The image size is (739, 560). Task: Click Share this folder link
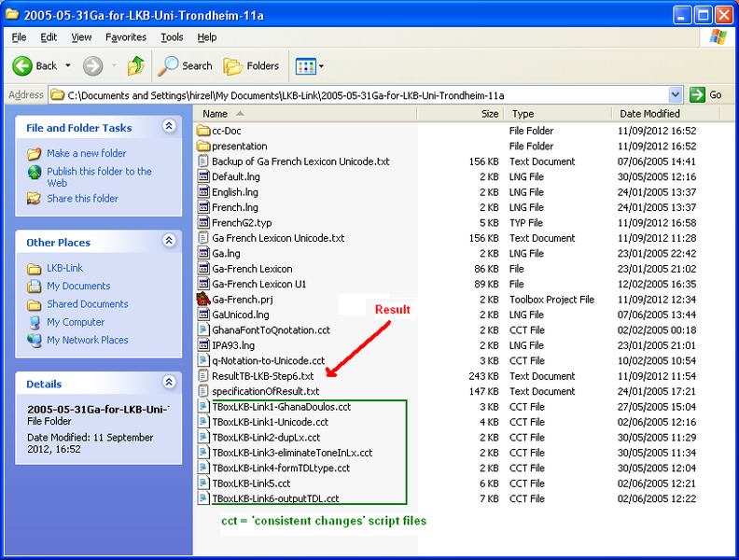[82, 199]
